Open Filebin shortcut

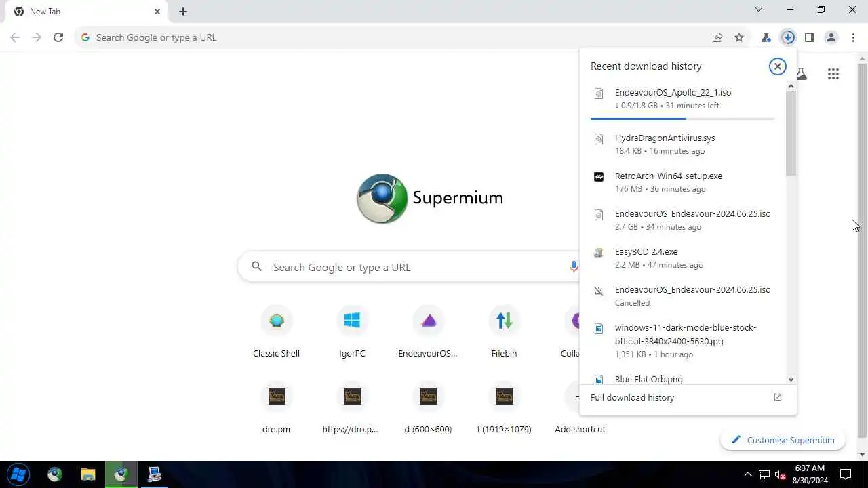[504, 332]
